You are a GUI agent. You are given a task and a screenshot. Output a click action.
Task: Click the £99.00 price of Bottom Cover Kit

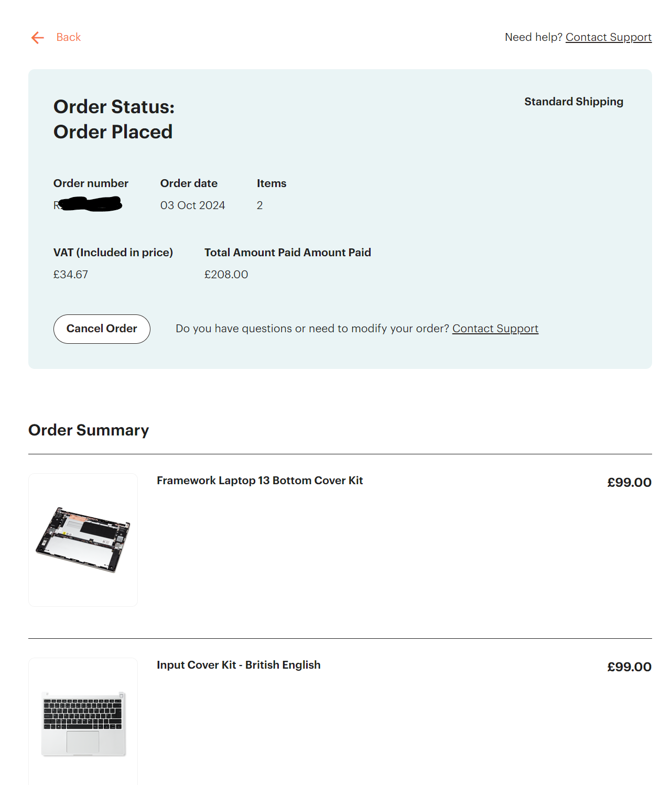[629, 483]
